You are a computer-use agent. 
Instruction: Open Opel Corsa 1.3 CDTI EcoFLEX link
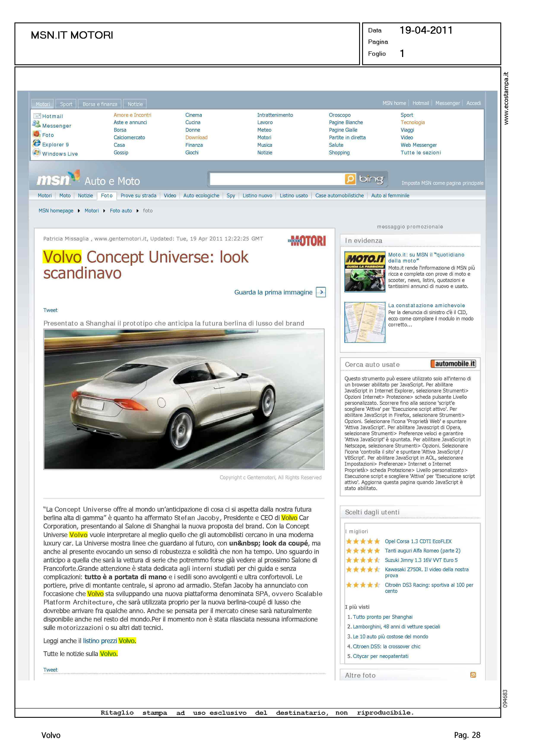418,541
